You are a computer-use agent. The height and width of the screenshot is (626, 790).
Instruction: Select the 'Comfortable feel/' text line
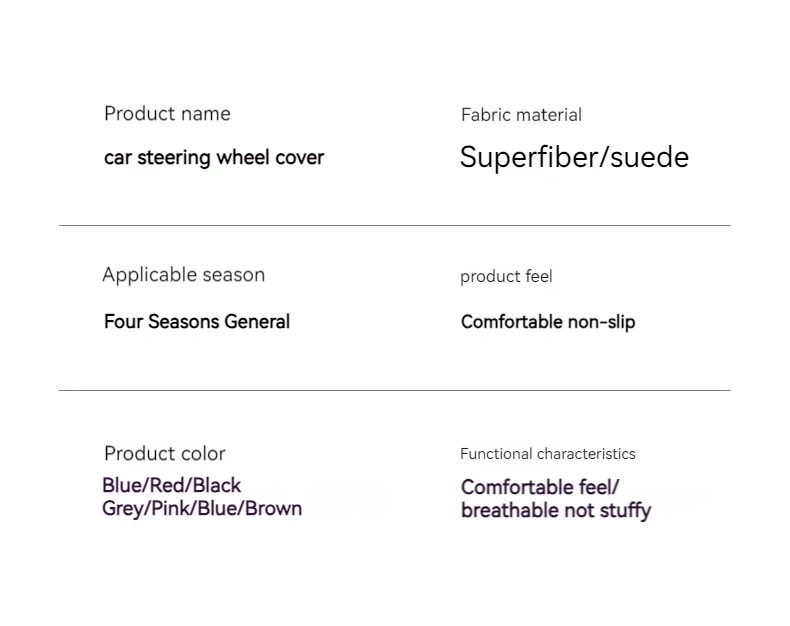540,487
